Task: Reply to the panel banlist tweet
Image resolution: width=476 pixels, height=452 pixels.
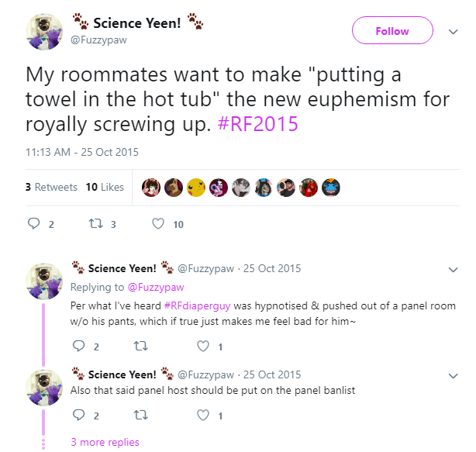Action: click(78, 416)
